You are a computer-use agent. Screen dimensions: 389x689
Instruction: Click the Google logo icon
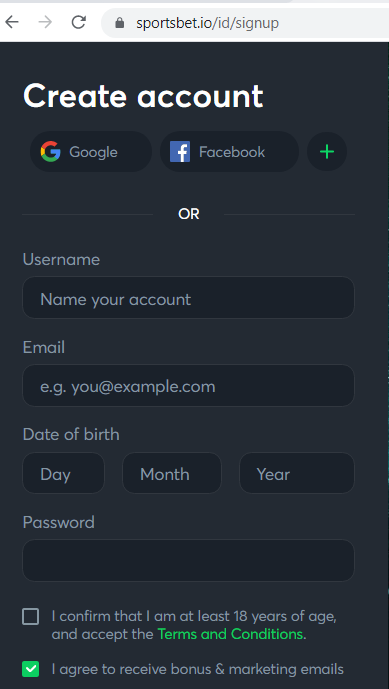pos(51,152)
